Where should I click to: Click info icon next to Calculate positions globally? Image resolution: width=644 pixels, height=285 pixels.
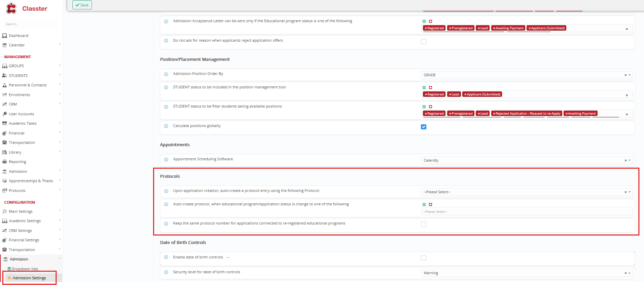(166, 126)
